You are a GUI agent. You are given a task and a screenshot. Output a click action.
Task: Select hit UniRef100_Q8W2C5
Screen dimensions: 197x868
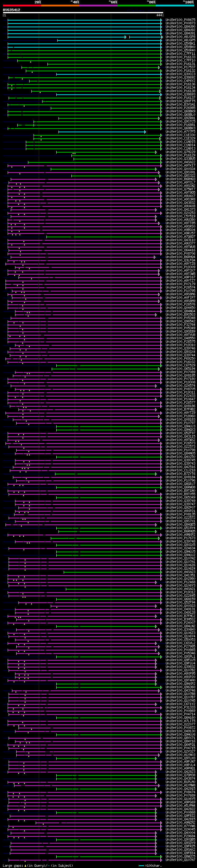(x=180, y=856)
